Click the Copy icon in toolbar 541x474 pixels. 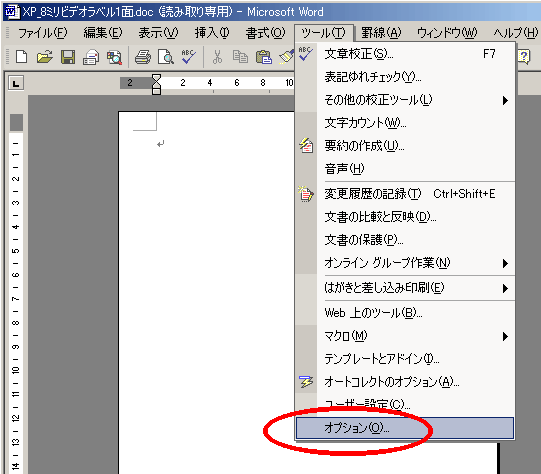point(240,57)
